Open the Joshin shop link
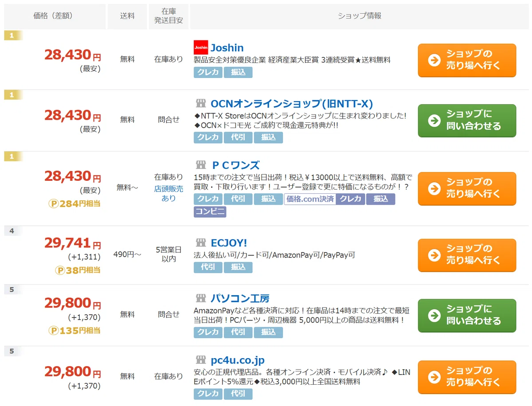Screen dimensions: 532x406 click(227, 47)
